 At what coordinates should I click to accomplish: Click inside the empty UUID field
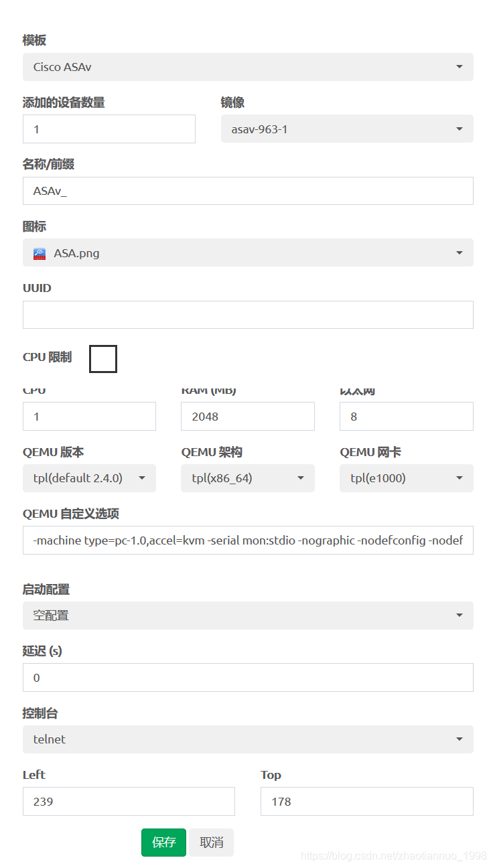pos(248,315)
